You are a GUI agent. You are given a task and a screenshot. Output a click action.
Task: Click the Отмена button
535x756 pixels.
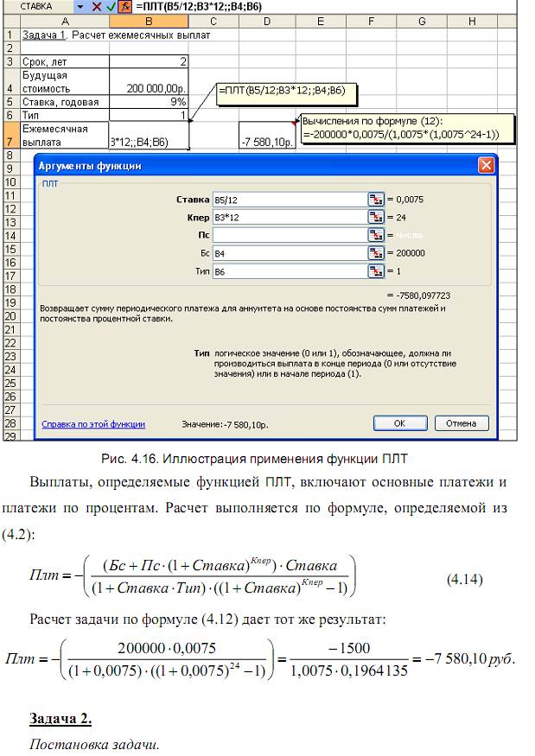(x=462, y=423)
